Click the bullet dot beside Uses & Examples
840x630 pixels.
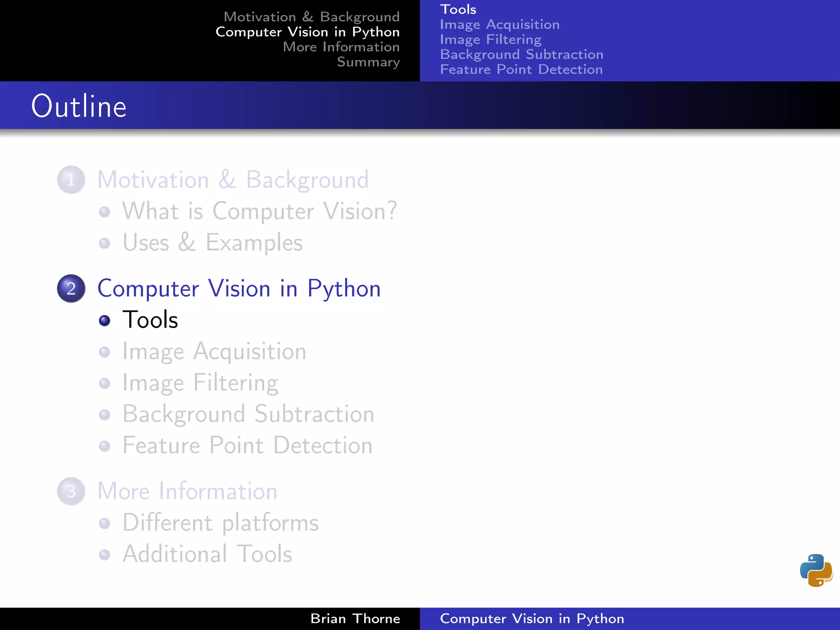coord(105,243)
